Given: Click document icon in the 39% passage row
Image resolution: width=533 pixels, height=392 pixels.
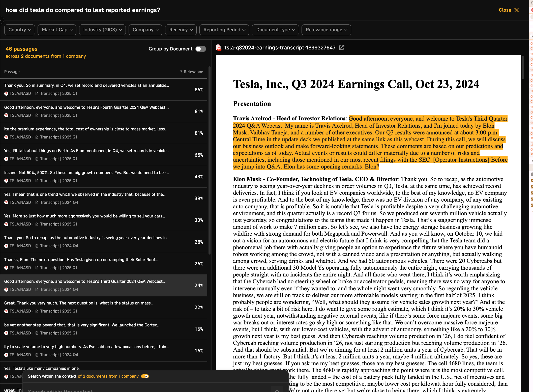Looking at the screenshot, I should tap(37, 203).
